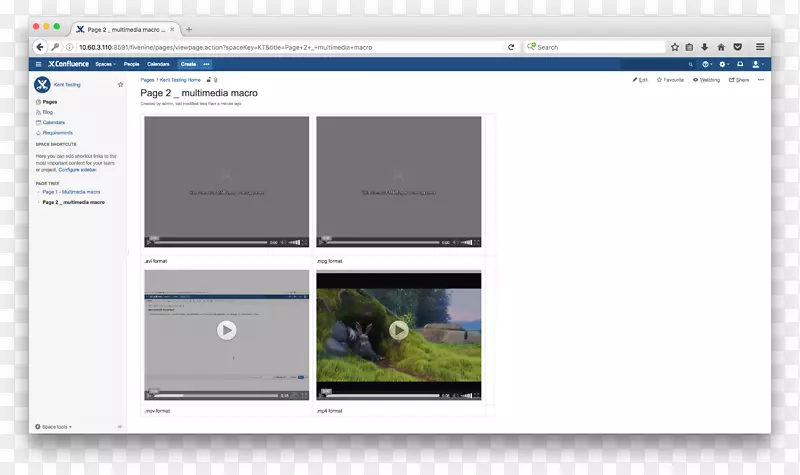800x475 pixels.
Task: Click the Confluence logo in header
Action: pyautogui.click(x=67, y=64)
